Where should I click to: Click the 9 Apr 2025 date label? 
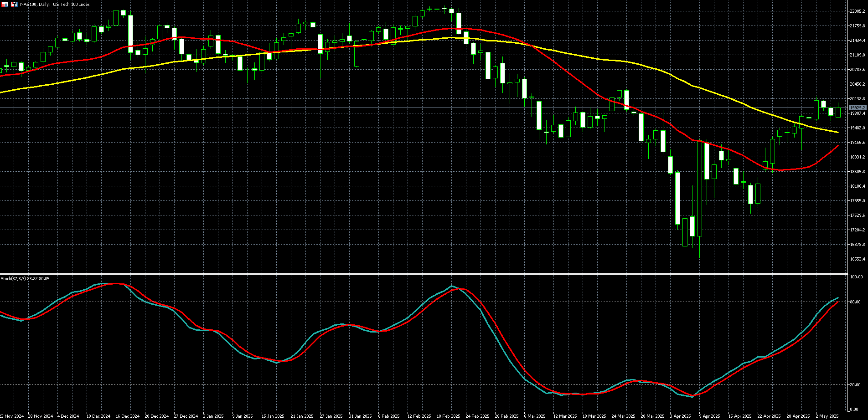point(710,416)
